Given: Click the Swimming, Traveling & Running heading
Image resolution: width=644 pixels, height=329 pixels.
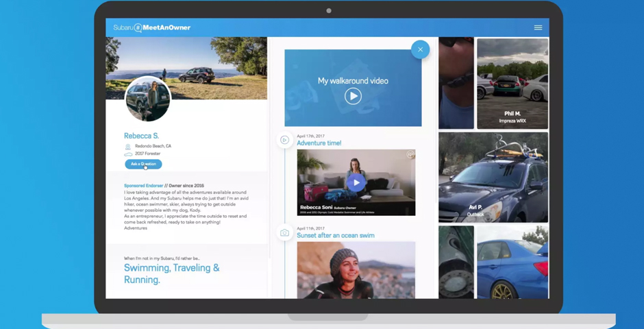Looking at the screenshot, I should (172, 274).
